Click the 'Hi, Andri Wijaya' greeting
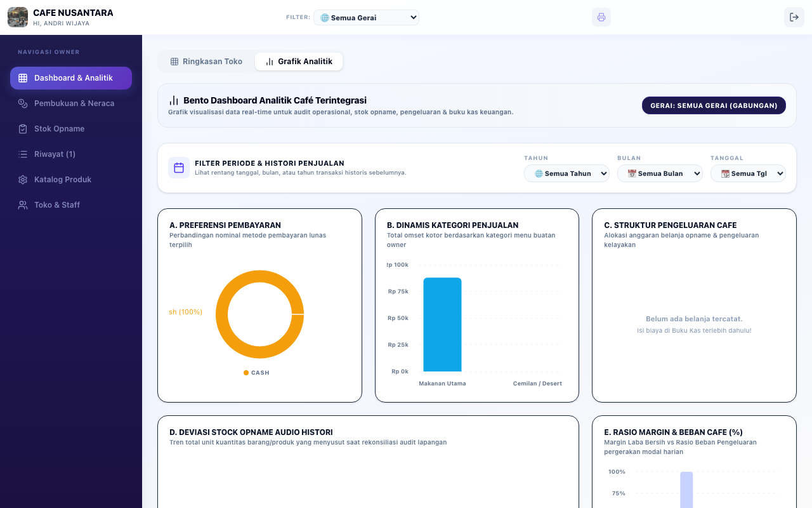The height and width of the screenshot is (508, 812). pyautogui.click(x=61, y=23)
